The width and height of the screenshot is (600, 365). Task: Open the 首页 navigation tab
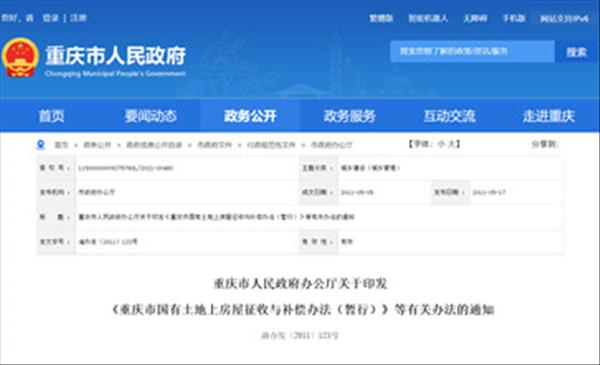(51, 116)
